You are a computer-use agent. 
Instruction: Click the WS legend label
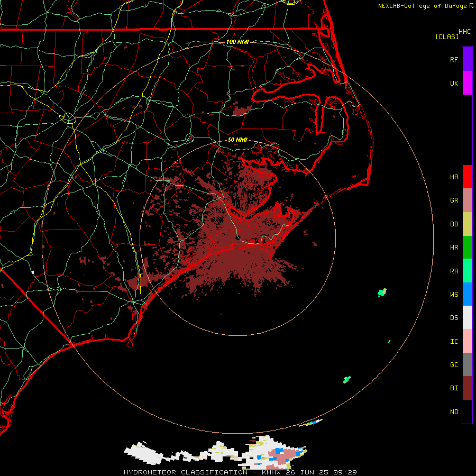pyautogui.click(x=454, y=294)
